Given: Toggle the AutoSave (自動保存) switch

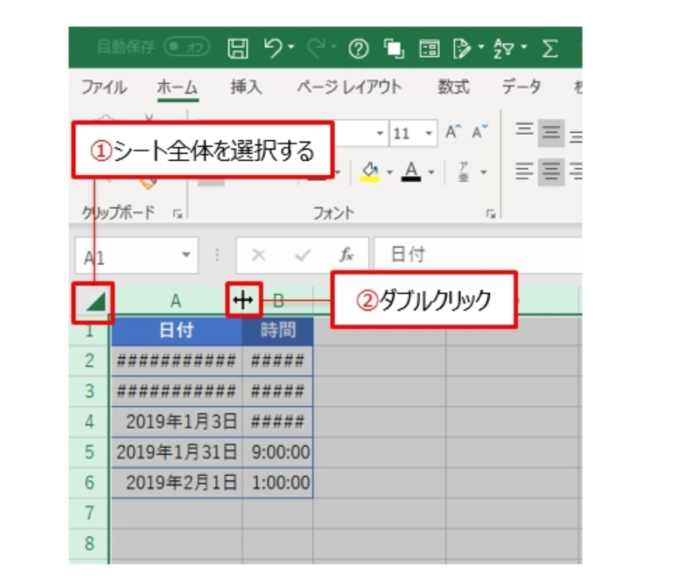Looking at the screenshot, I should [184, 48].
